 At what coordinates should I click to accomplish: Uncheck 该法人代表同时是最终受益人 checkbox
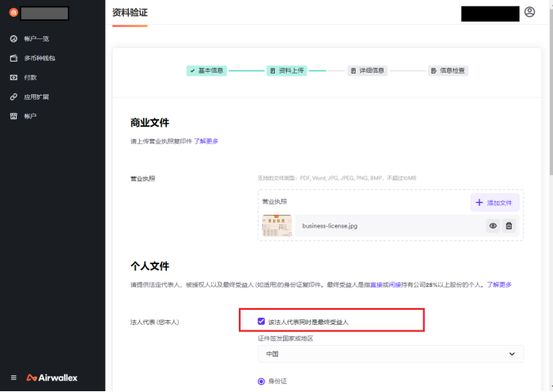[x=261, y=322]
